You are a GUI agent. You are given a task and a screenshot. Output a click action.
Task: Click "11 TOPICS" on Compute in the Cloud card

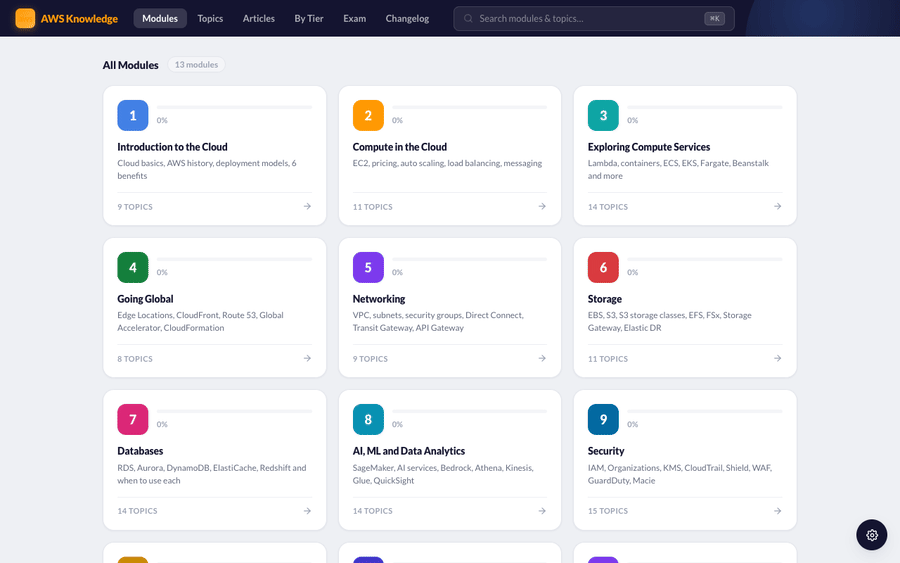click(x=373, y=207)
